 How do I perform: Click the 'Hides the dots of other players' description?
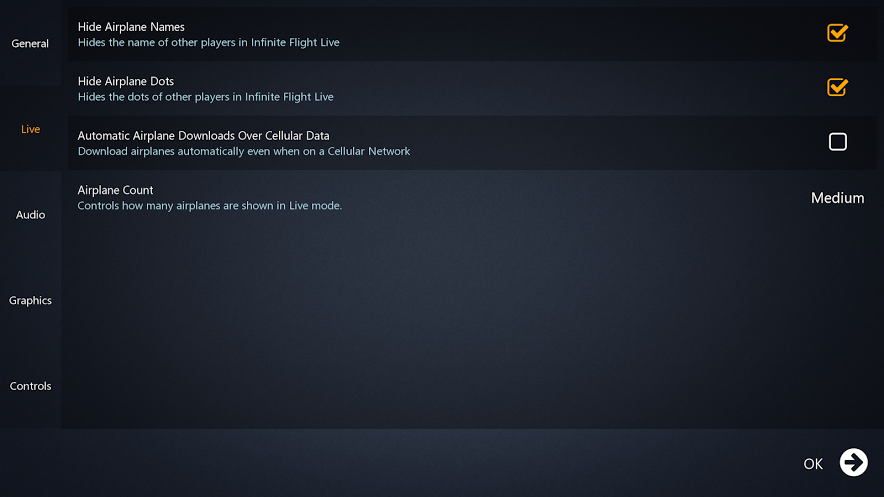point(205,97)
